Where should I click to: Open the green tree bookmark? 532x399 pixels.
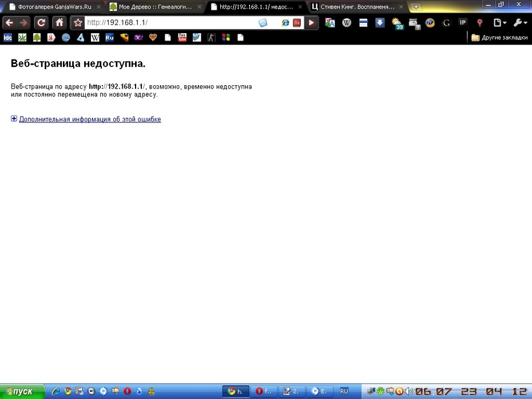tap(37, 38)
